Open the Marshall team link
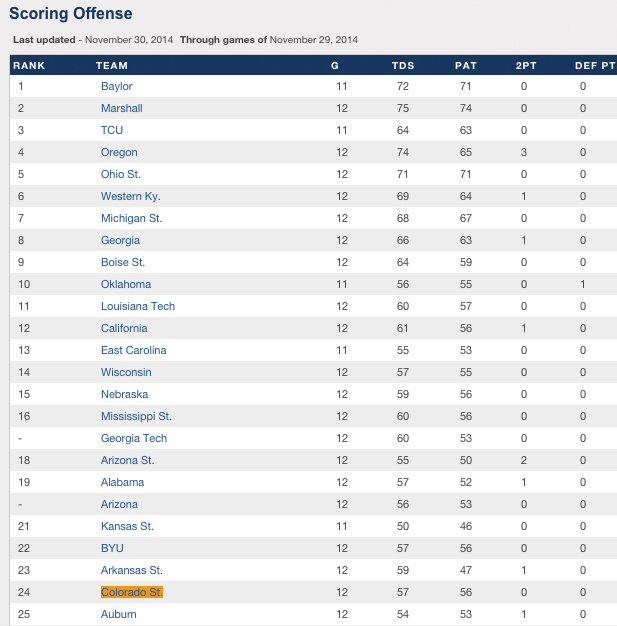 point(121,108)
